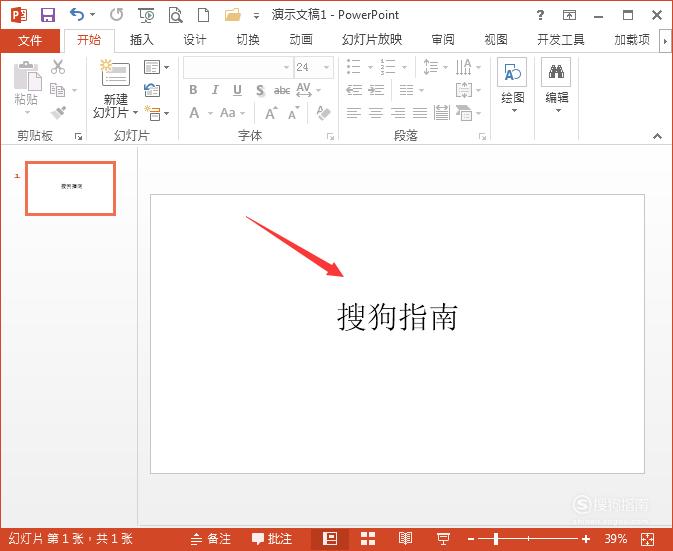Clear all formatting eraser icon

tap(323, 113)
